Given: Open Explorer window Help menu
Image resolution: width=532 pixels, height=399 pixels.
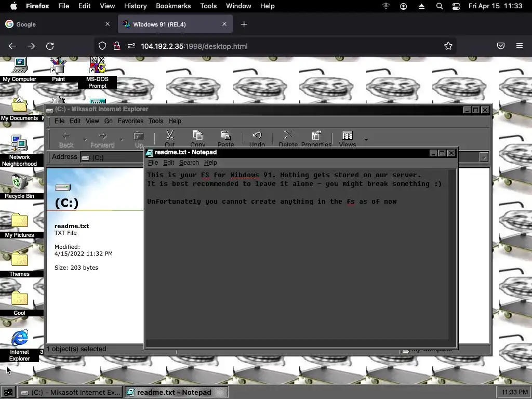Looking at the screenshot, I should tap(175, 121).
